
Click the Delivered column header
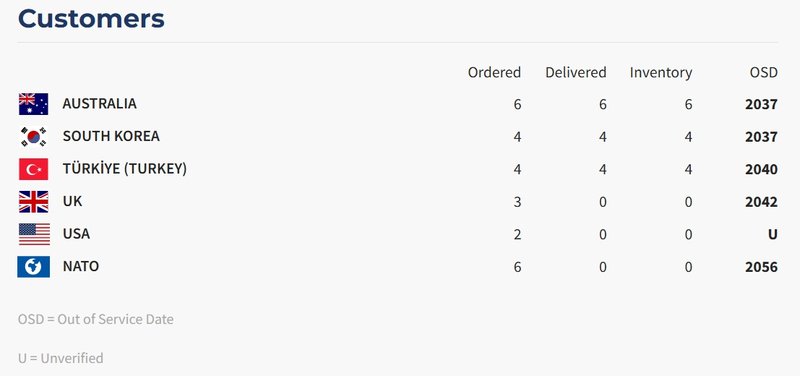(x=576, y=72)
